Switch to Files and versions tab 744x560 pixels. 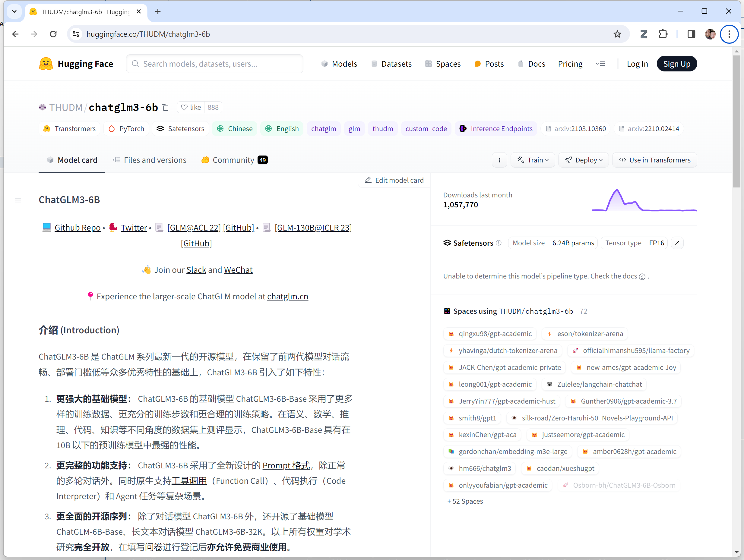point(150,160)
